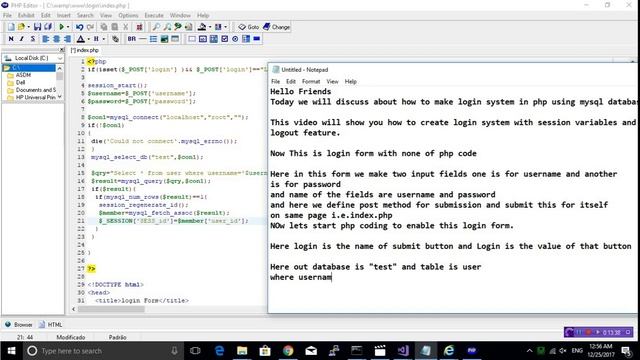Insert horizontal rule line icon
Image resolution: width=640 pixels, height=360 pixels.
coord(142,39)
